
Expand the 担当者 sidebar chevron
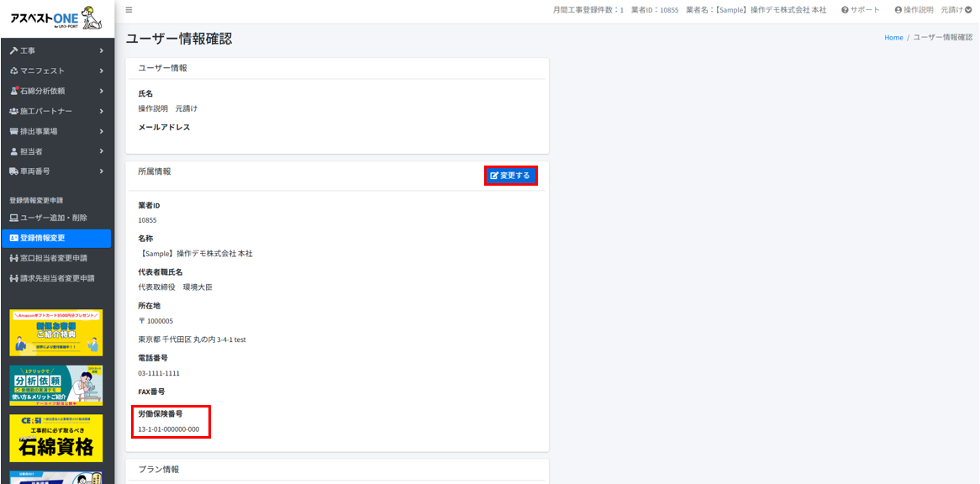101,151
